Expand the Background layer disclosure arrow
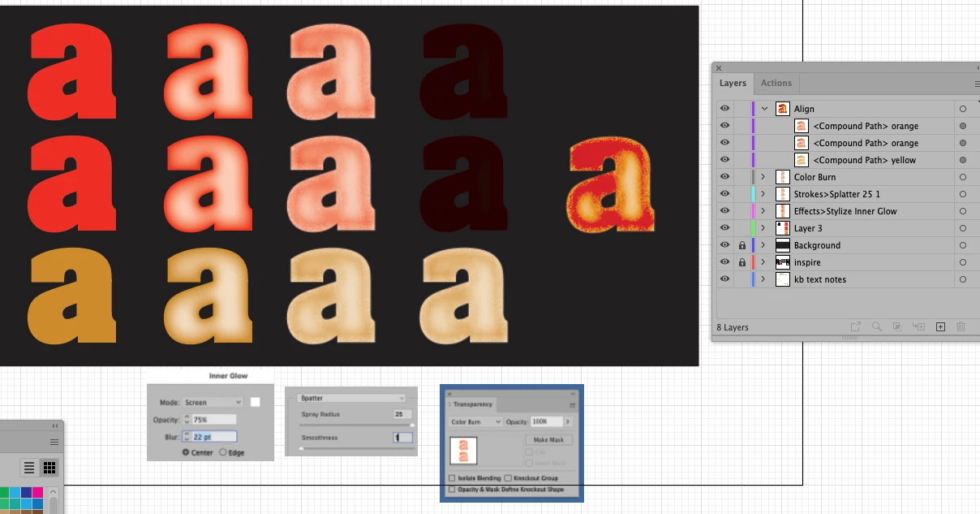 pos(763,245)
